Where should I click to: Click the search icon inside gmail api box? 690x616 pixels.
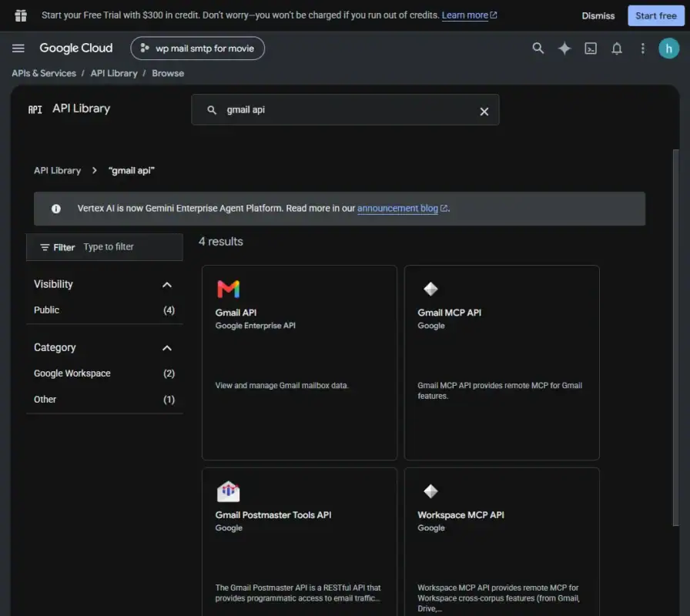(x=212, y=110)
